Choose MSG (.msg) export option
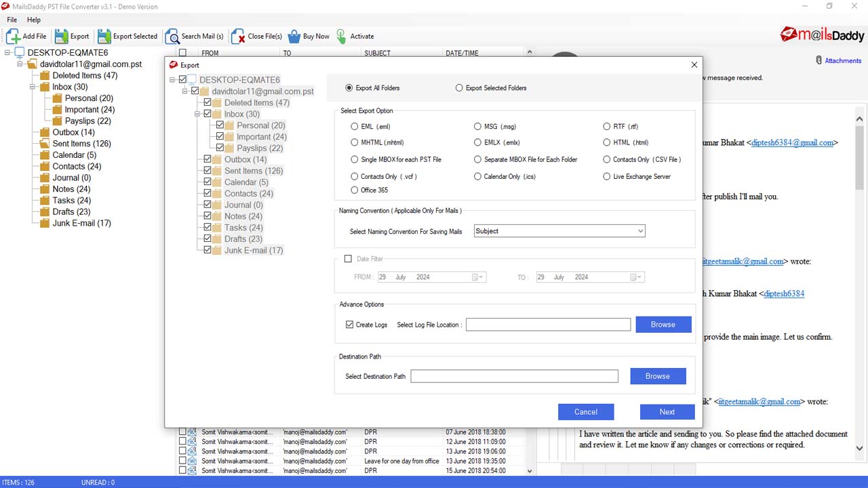 pyautogui.click(x=478, y=127)
